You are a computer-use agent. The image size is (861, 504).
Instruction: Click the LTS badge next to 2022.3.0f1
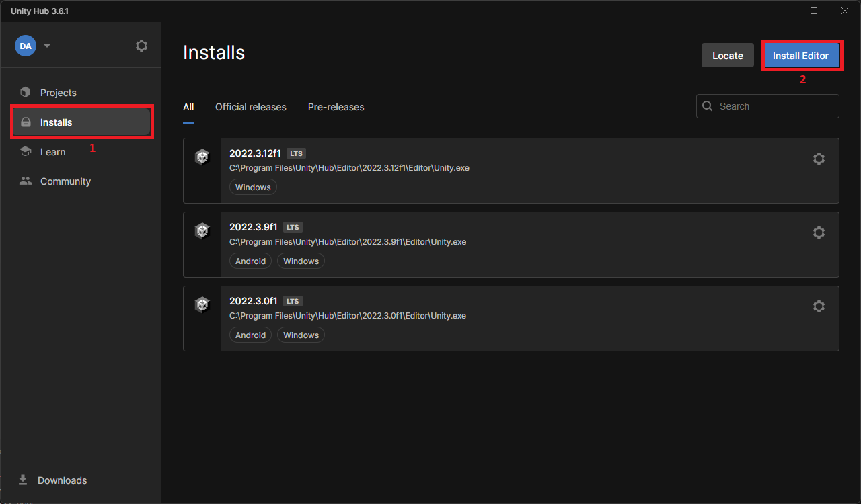click(x=292, y=300)
